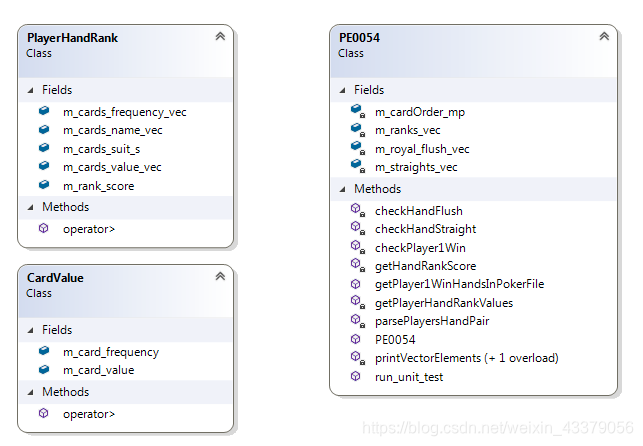The image size is (643, 446).
Task: Click field icon beside m_card_frequency
Action: (44, 351)
